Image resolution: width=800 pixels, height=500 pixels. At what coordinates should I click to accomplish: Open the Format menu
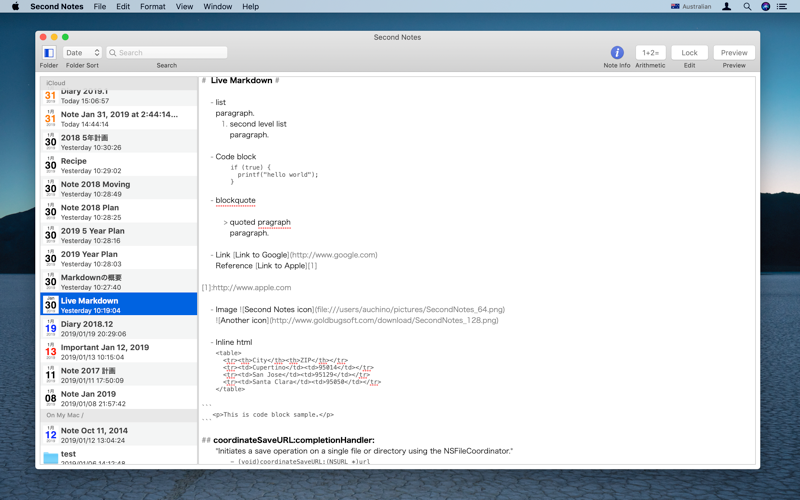(153, 7)
